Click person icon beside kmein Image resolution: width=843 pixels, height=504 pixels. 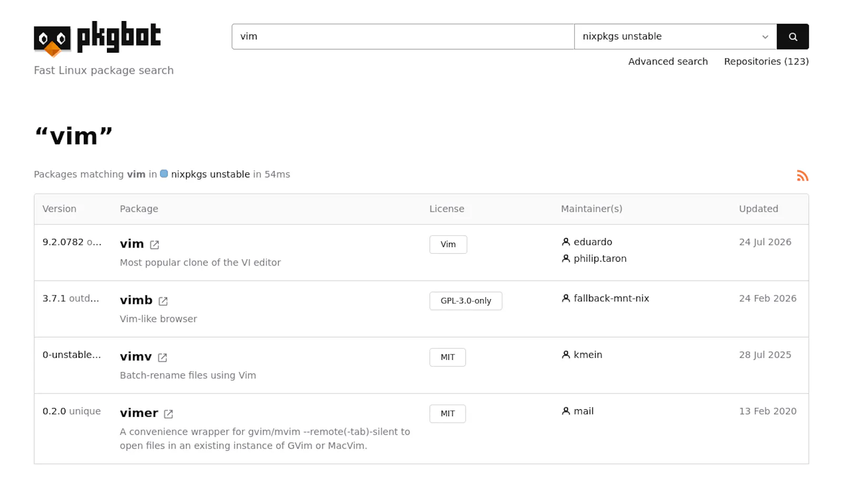(566, 354)
